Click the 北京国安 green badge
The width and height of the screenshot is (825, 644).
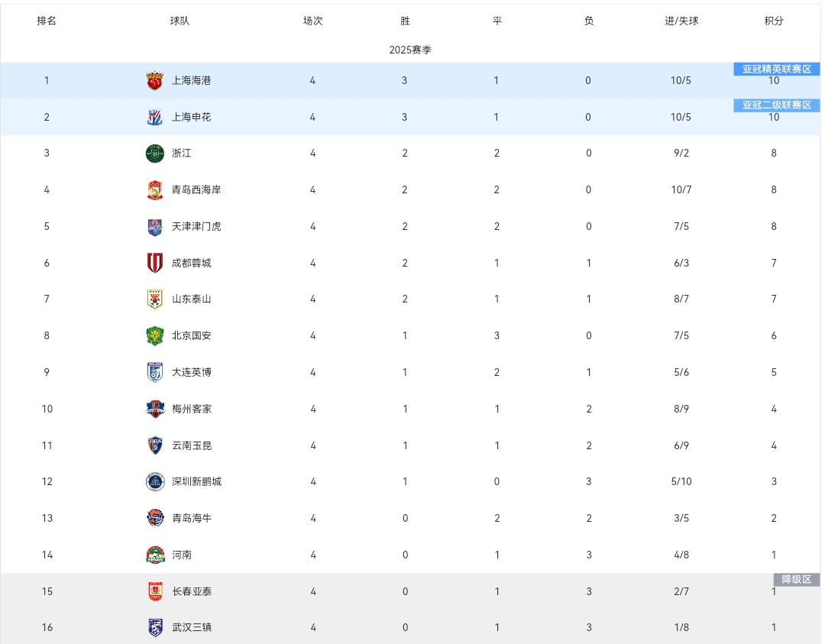click(154, 335)
